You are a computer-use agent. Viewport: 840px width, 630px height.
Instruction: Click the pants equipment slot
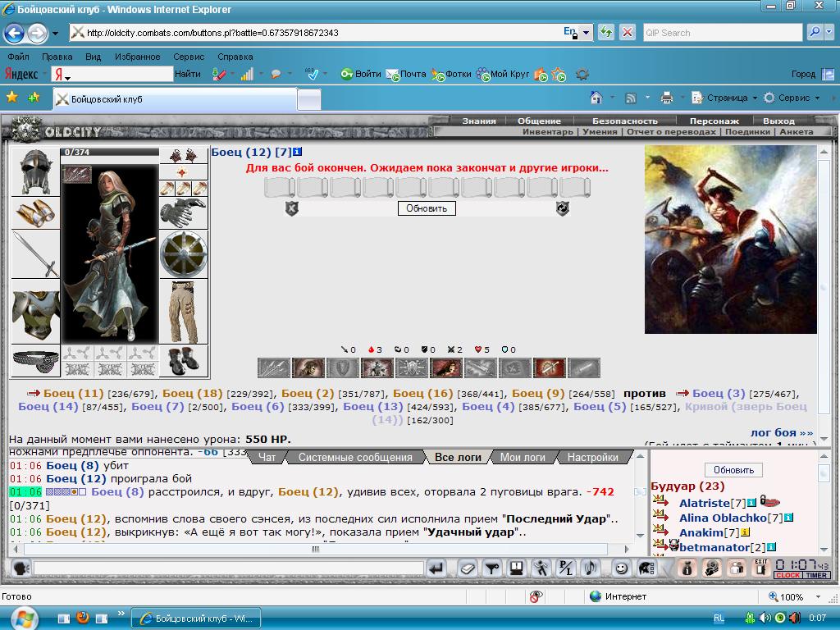tap(183, 312)
